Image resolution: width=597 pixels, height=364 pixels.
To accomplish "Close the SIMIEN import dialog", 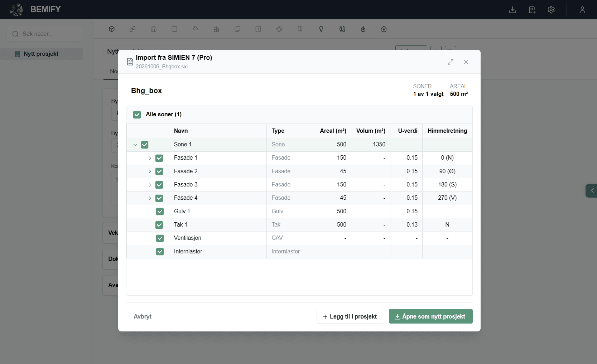I will (x=466, y=62).
